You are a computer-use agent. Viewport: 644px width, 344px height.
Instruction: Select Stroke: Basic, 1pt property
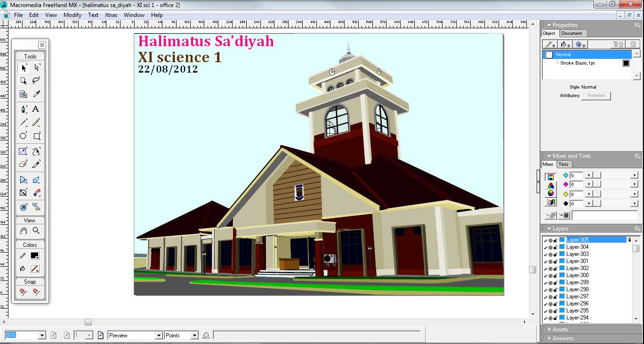pos(577,63)
